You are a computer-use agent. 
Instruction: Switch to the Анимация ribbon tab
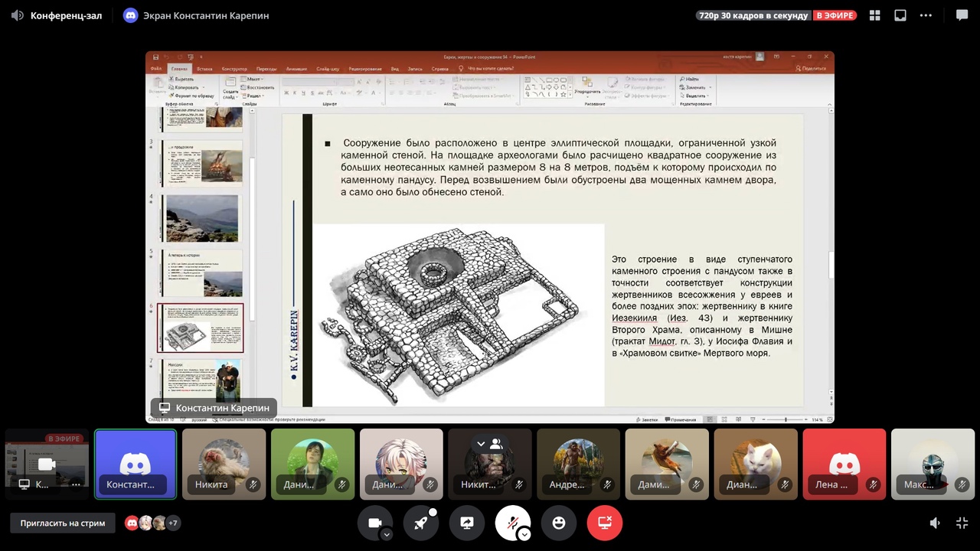[x=296, y=69]
